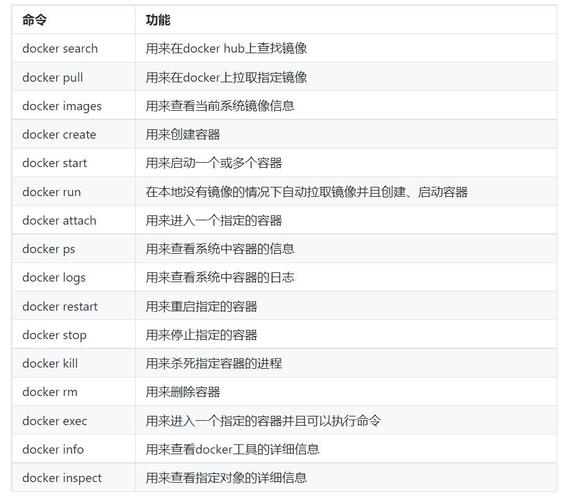
Task: Click 用来查看系统中容器的日志 description
Action: pyautogui.click(x=220, y=277)
